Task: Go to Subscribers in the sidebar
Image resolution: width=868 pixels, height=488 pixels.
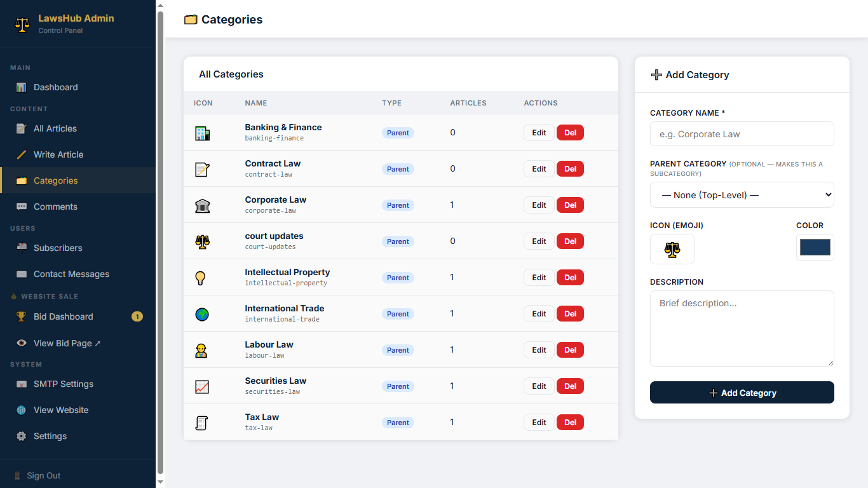Action: (x=58, y=248)
